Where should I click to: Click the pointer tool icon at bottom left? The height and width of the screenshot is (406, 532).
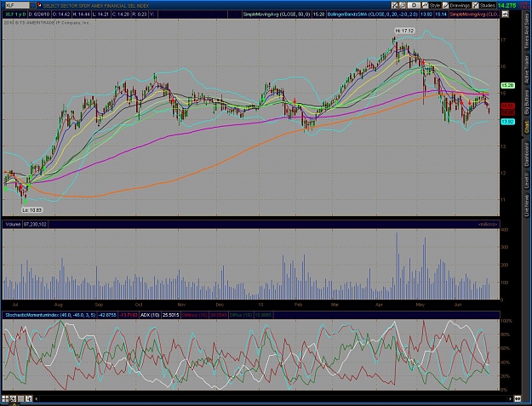coord(28,398)
